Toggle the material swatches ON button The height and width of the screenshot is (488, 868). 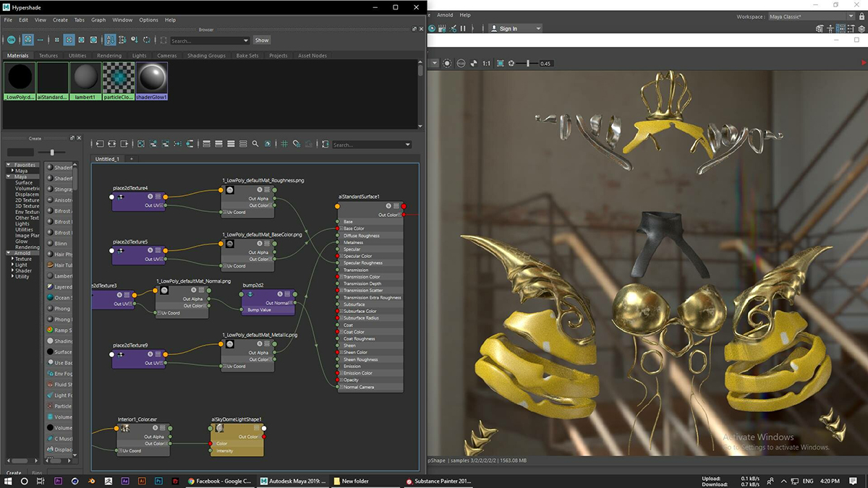pos(11,40)
